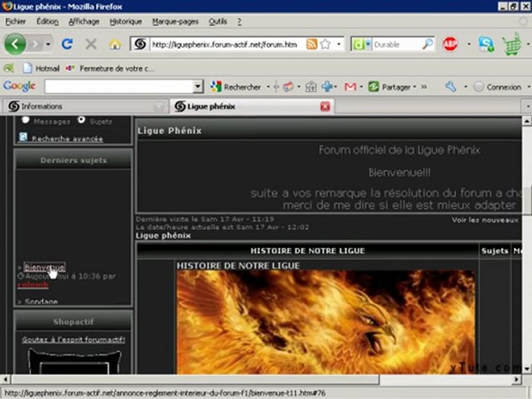Go to the home page icon

click(115, 44)
